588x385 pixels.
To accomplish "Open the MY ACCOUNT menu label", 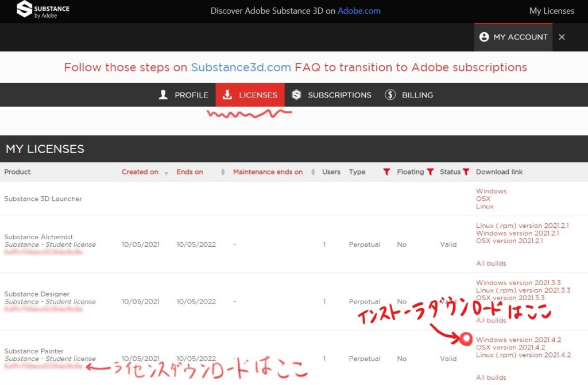I will pyautogui.click(x=520, y=37).
